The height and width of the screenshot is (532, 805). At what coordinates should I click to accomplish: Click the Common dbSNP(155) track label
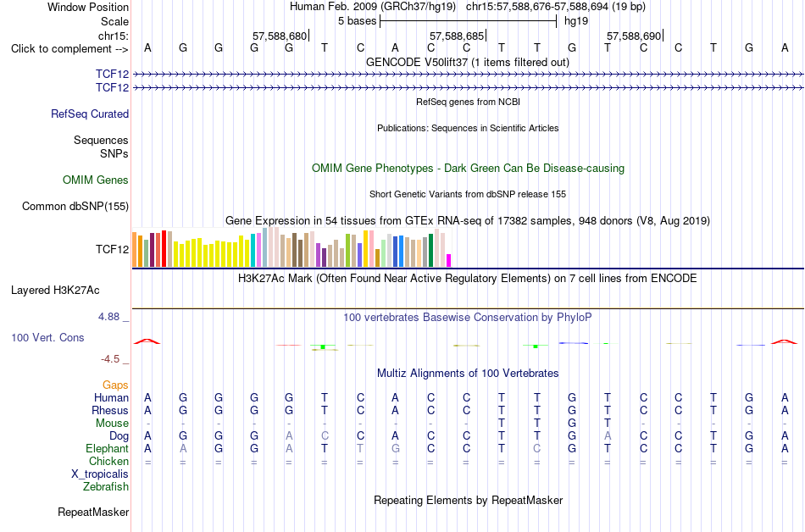[x=75, y=206]
